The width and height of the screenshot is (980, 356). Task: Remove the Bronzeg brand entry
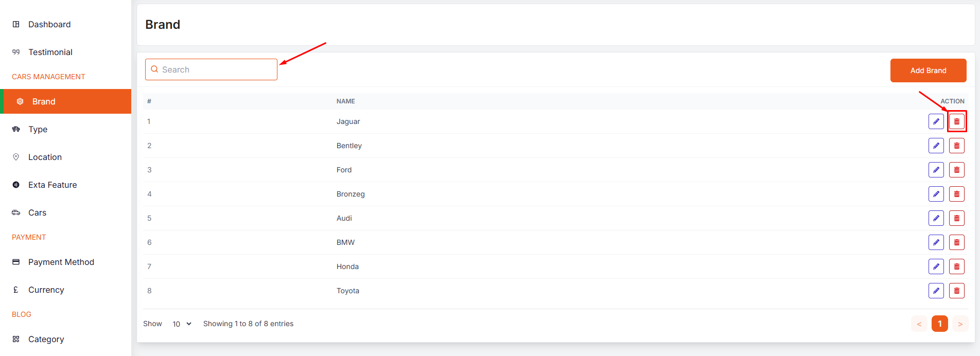[x=956, y=194]
